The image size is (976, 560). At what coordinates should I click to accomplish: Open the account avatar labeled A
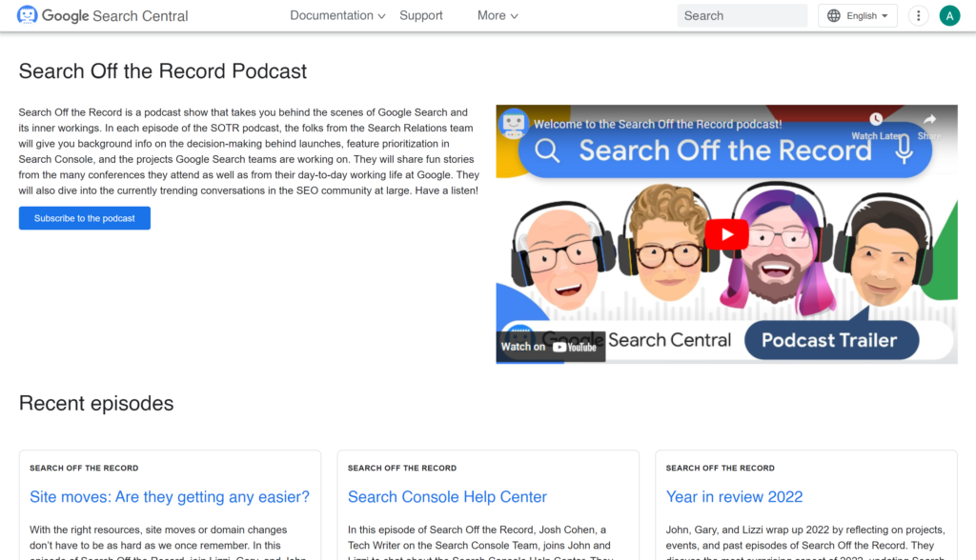949,15
